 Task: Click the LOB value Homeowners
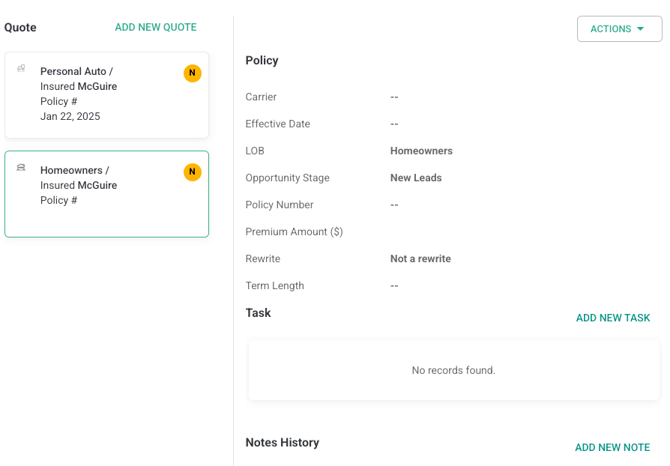point(421,151)
